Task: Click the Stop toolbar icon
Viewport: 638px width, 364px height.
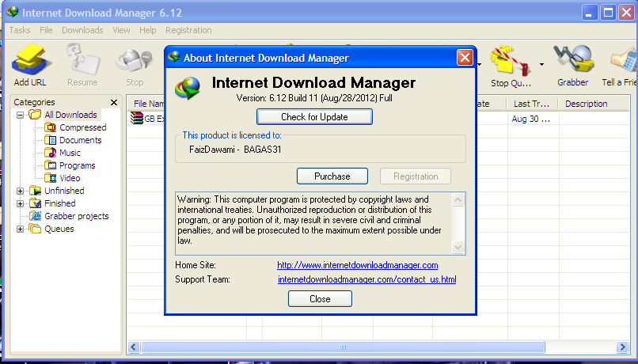Action: 135,61
